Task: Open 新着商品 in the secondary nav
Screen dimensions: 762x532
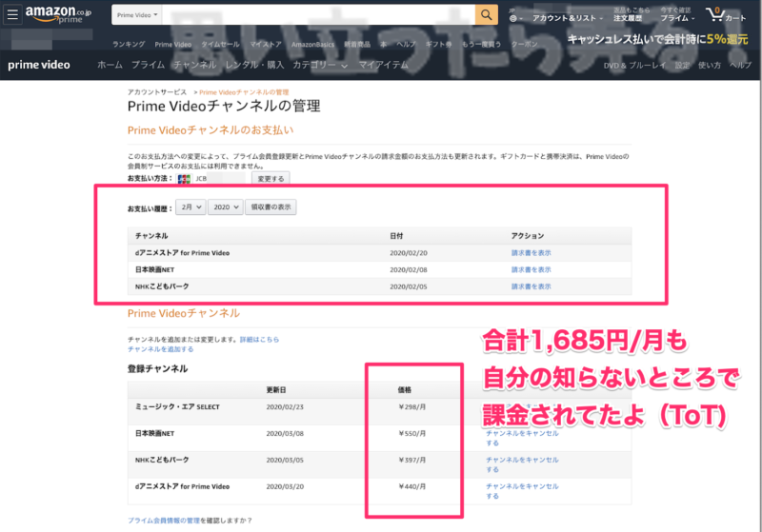Action: tap(357, 44)
